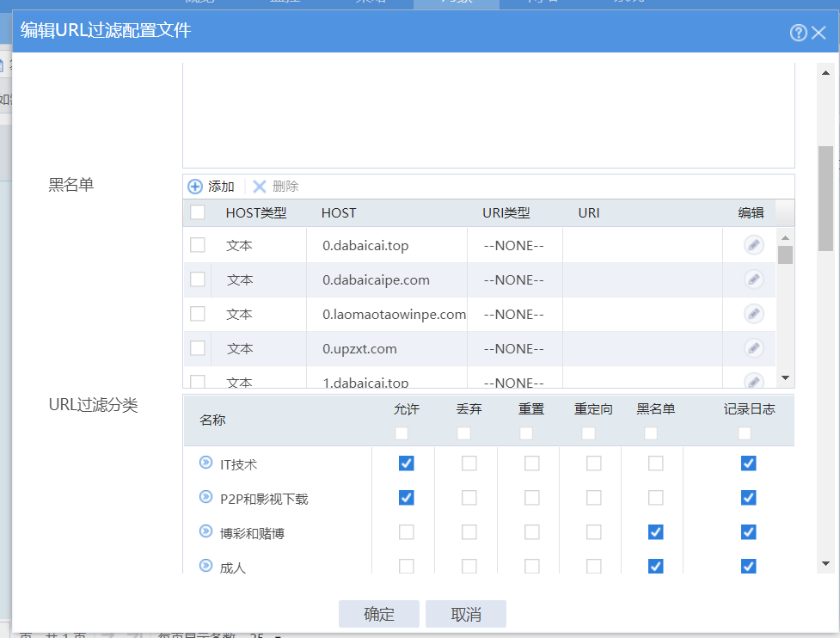
Task: Edit the 0.upzxt.com entry pencil icon
Action: (x=753, y=348)
